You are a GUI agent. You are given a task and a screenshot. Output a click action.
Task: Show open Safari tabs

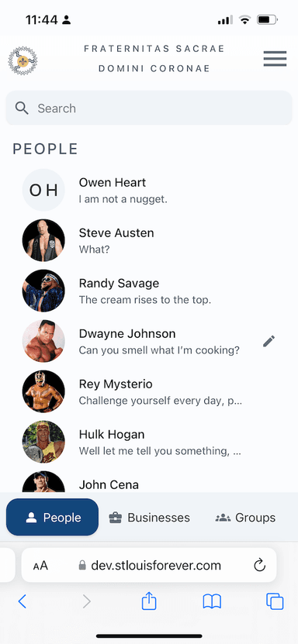(275, 601)
